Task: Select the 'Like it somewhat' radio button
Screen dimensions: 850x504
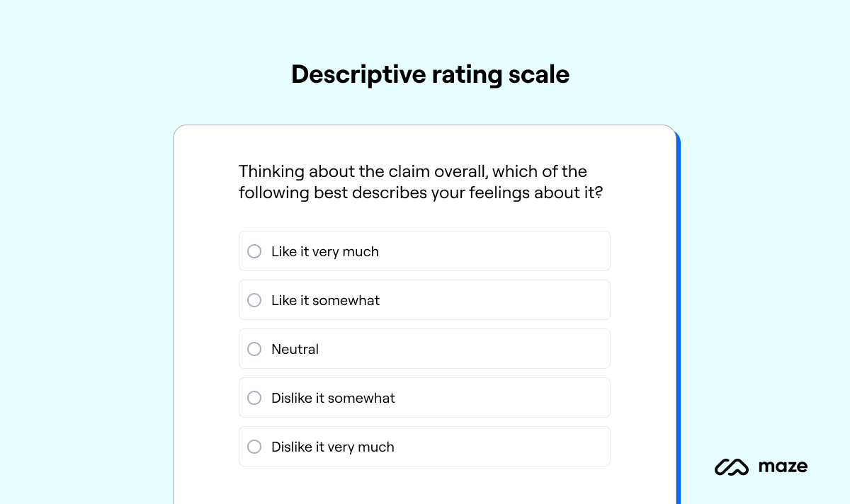Action: tap(254, 299)
